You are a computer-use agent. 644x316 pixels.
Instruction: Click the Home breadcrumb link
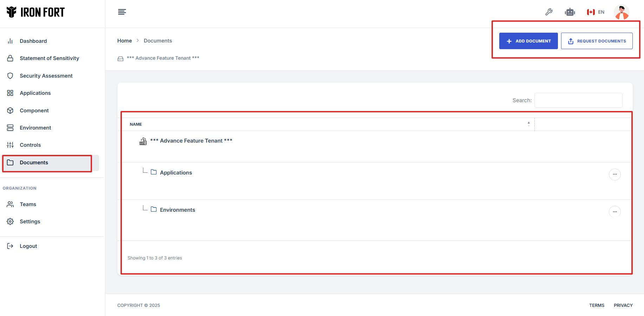[124, 41]
